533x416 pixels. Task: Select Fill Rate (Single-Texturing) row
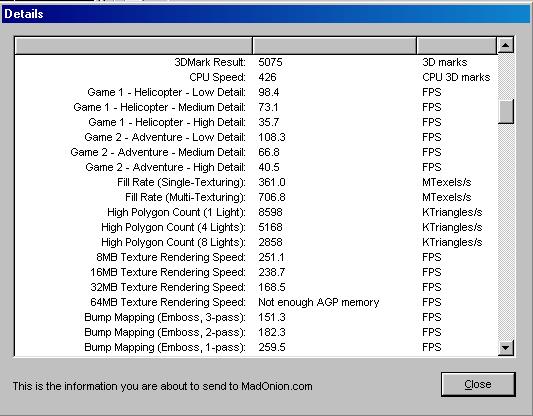tap(256, 182)
